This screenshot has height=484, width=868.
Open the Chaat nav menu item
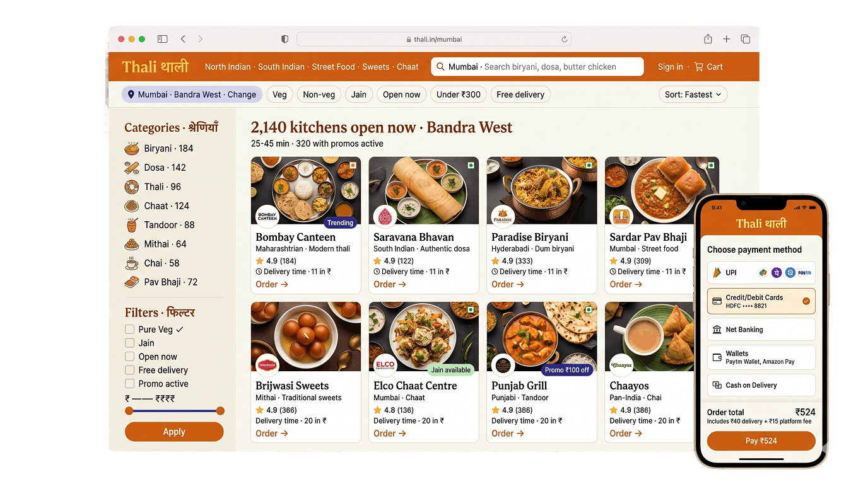tap(408, 67)
